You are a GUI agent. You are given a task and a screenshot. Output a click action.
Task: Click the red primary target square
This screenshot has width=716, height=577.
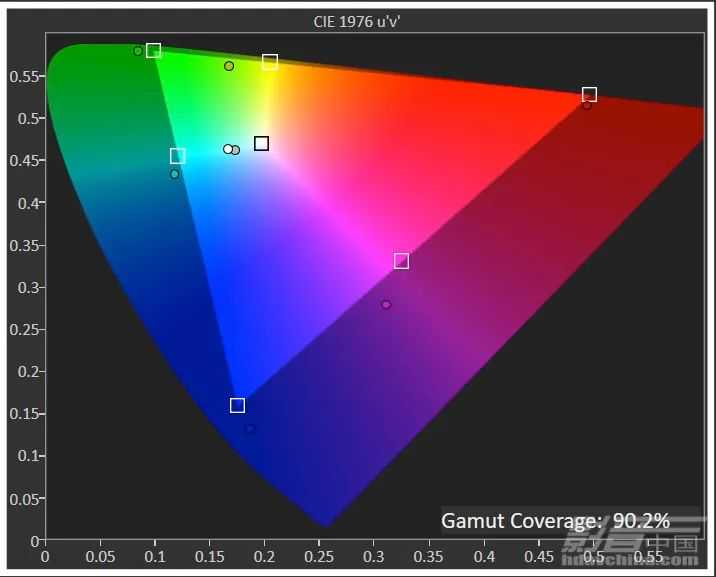589,94
